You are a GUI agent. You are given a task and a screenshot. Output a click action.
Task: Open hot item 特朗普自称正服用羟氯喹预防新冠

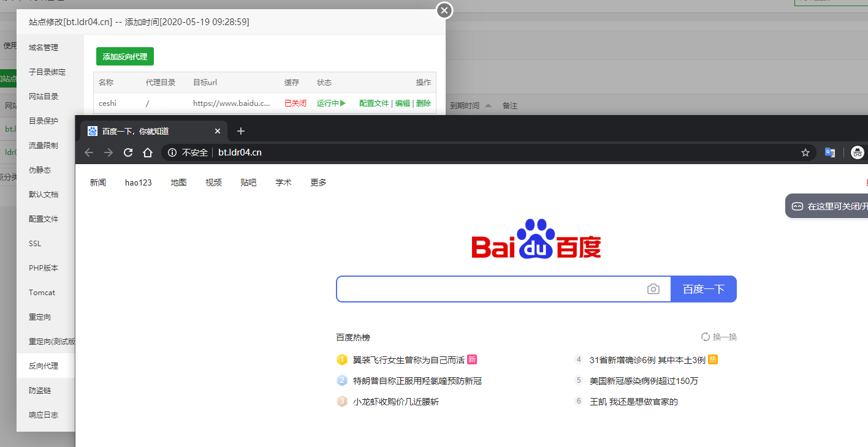click(x=417, y=381)
